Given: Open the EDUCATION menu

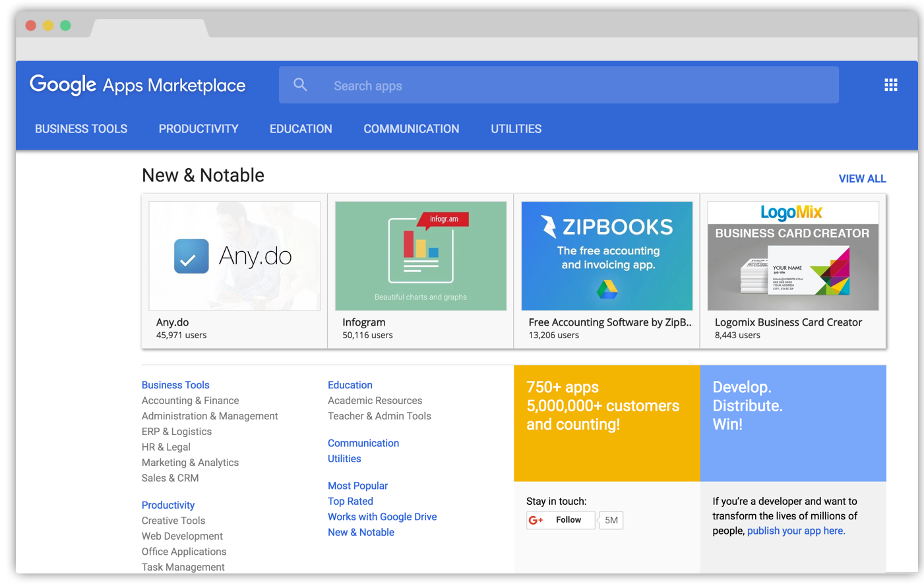Looking at the screenshot, I should (x=301, y=129).
